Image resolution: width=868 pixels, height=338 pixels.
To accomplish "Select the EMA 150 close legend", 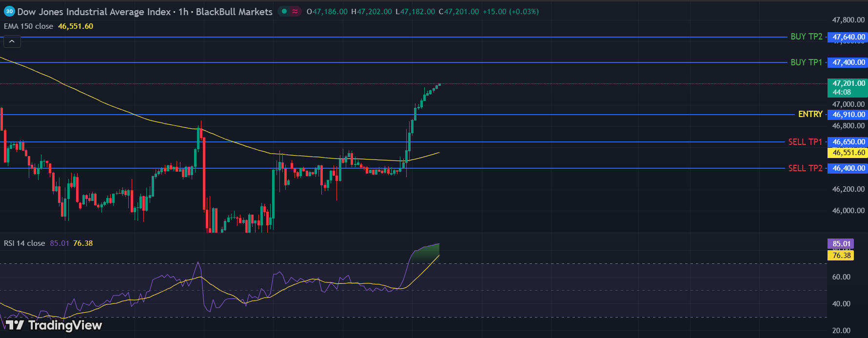I will pos(28,26).
